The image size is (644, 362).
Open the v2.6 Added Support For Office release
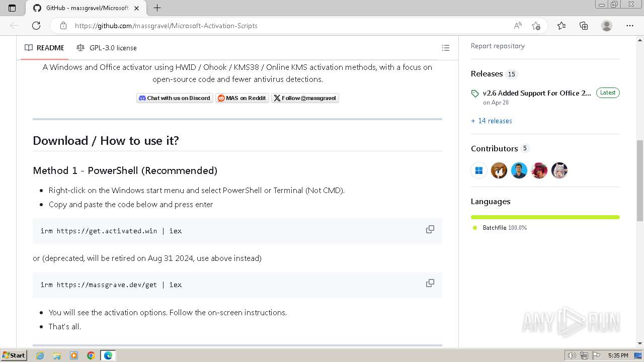point(537,93)
